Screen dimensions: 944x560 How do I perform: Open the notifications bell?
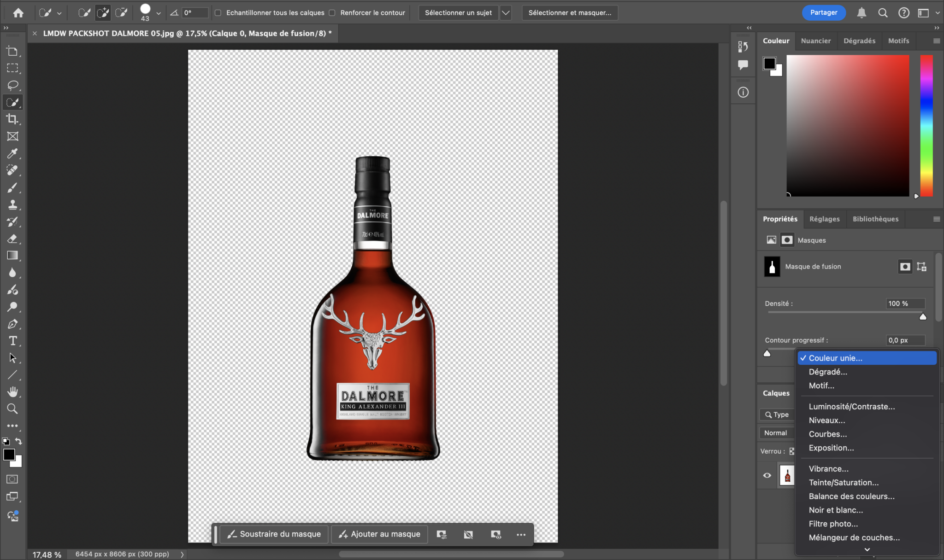(861, 13)
